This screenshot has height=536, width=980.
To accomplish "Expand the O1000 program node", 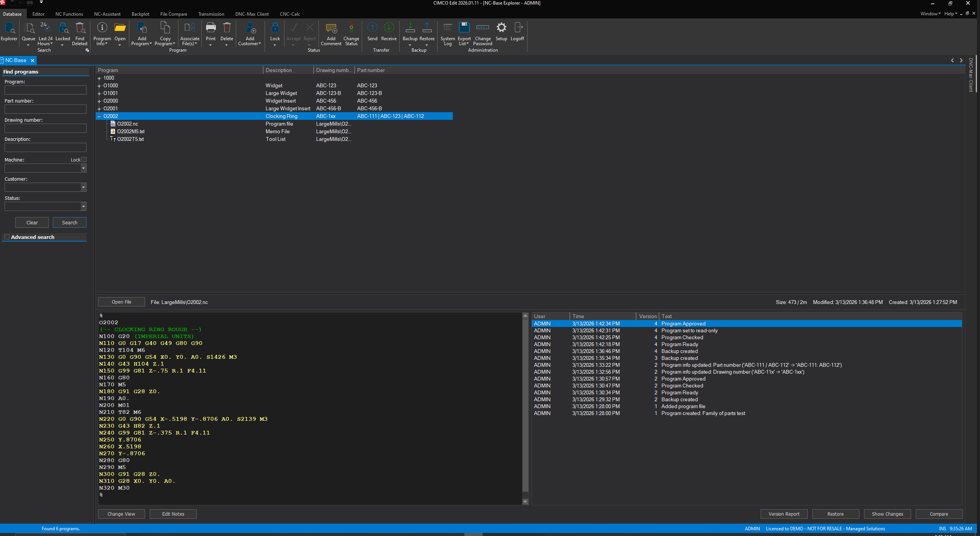I will tap(99, 86).
